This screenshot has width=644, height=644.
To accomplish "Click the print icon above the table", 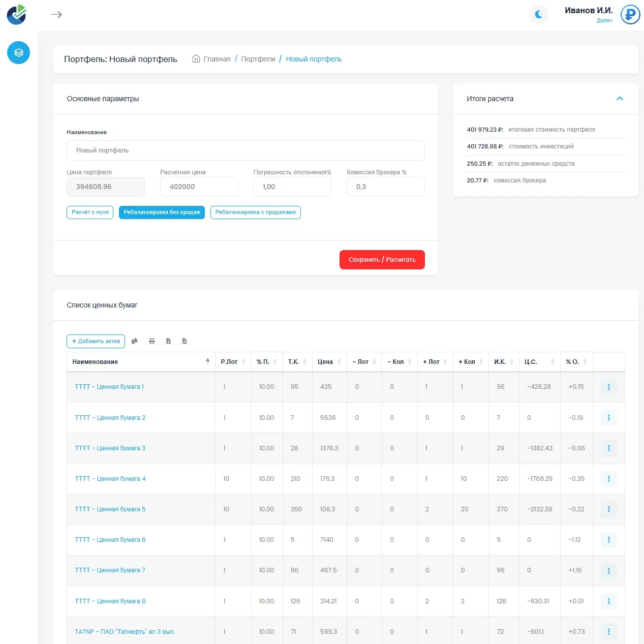I will [151, 341].
